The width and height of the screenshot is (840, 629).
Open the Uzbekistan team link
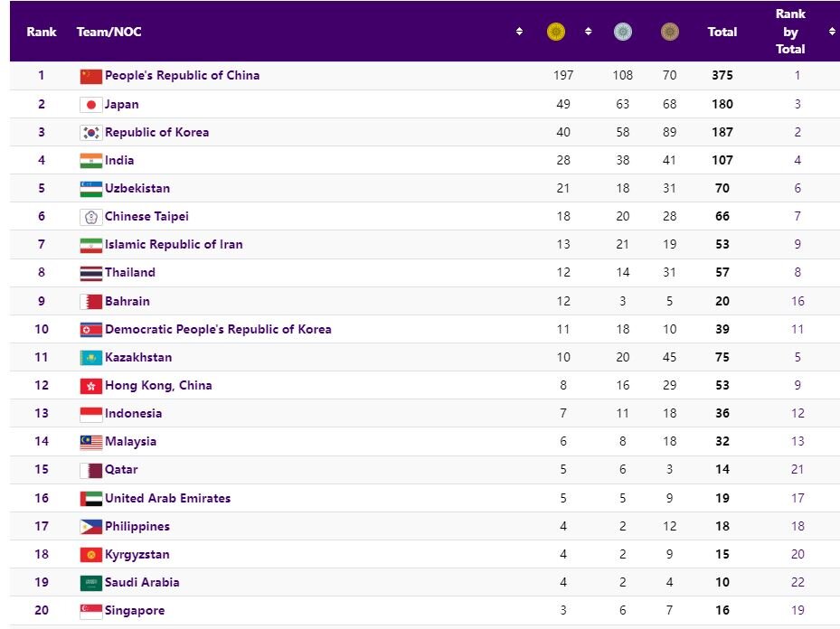[x=137, y=189]
